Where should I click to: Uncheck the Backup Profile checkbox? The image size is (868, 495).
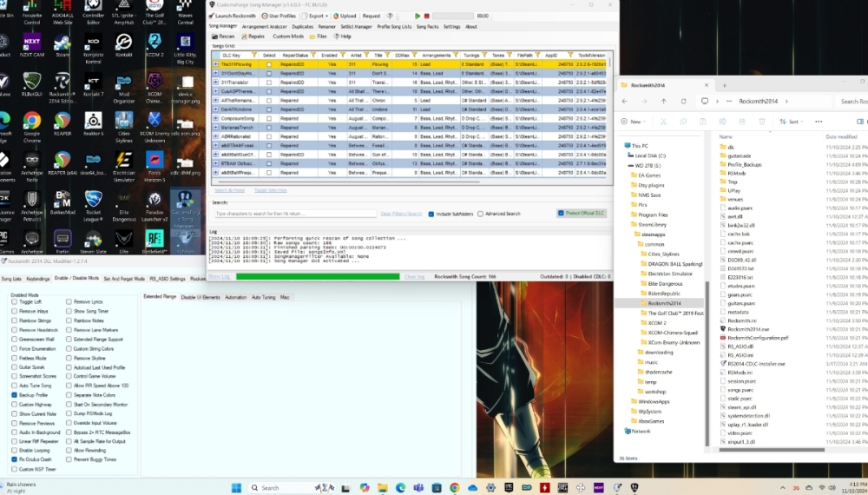click(14, 394)
